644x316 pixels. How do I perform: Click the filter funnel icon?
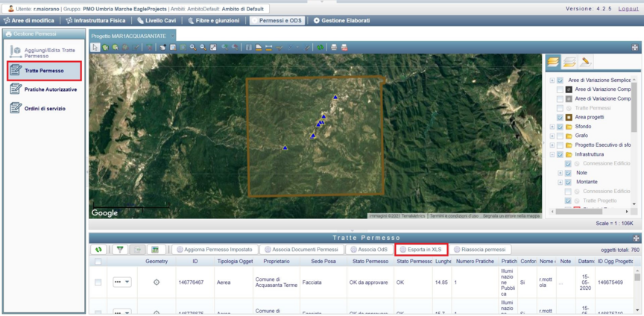[x=120, y=250]
